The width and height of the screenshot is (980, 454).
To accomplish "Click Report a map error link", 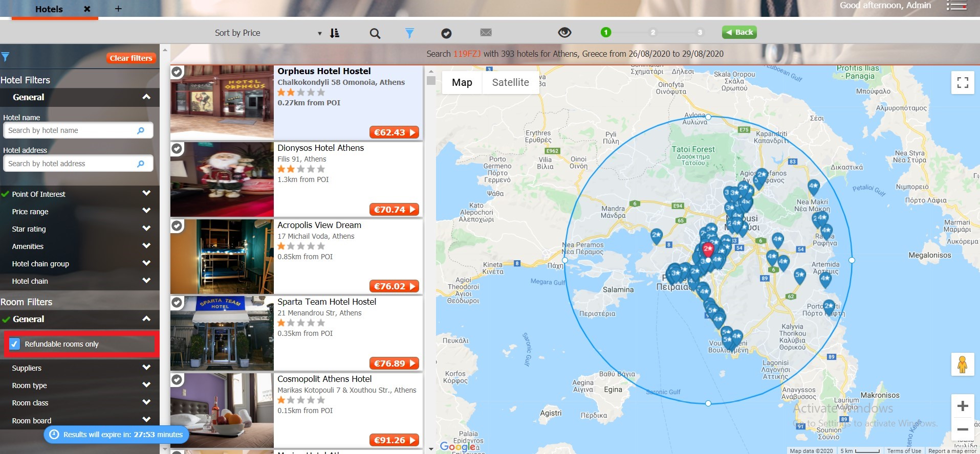I will pos(952,451).
